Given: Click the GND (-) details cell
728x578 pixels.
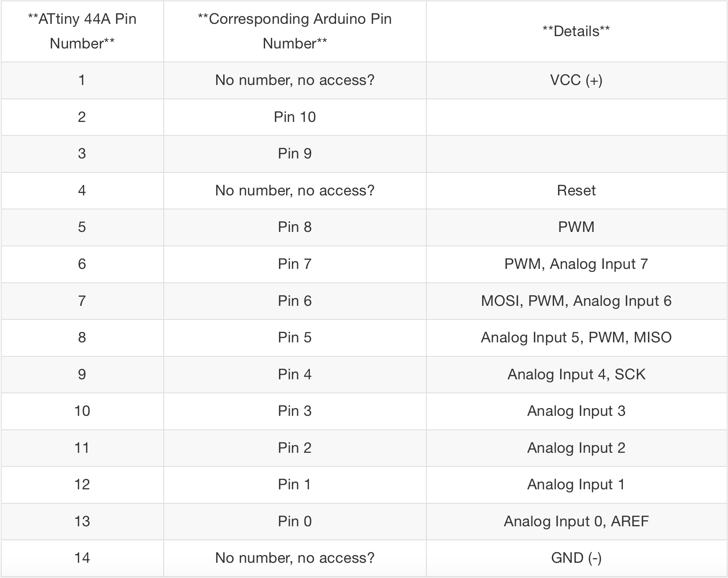Looking at the screenshot, I should [x=576, y=558].
